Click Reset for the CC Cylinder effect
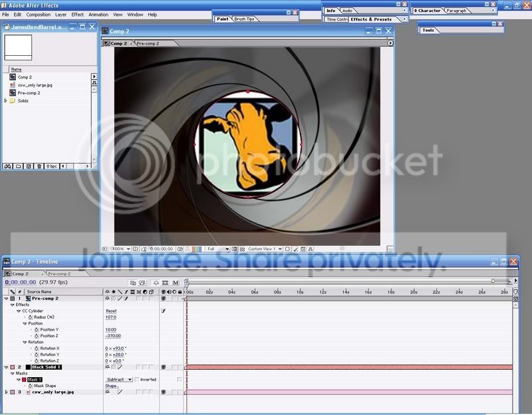This screenshot has width=532, height=415. 111,311
